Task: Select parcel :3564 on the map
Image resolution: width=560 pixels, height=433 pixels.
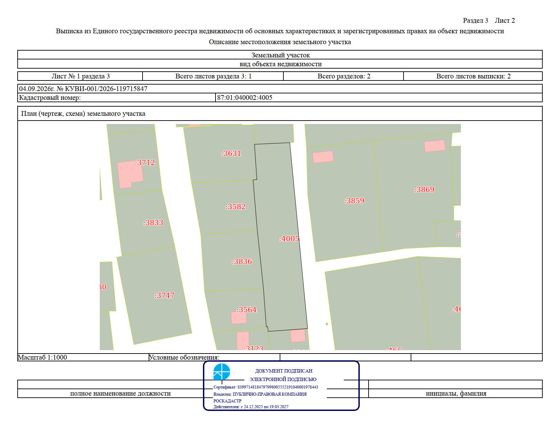Action: (x=246, y=309)
